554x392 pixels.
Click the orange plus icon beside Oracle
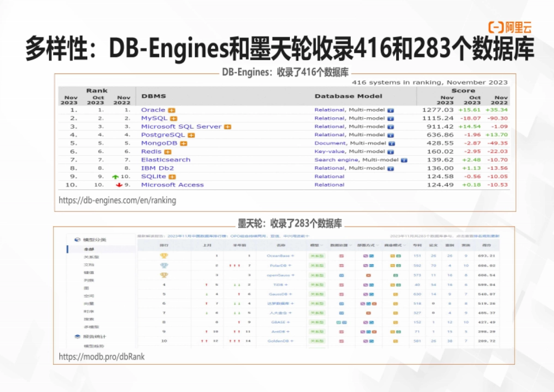(171, 110)
